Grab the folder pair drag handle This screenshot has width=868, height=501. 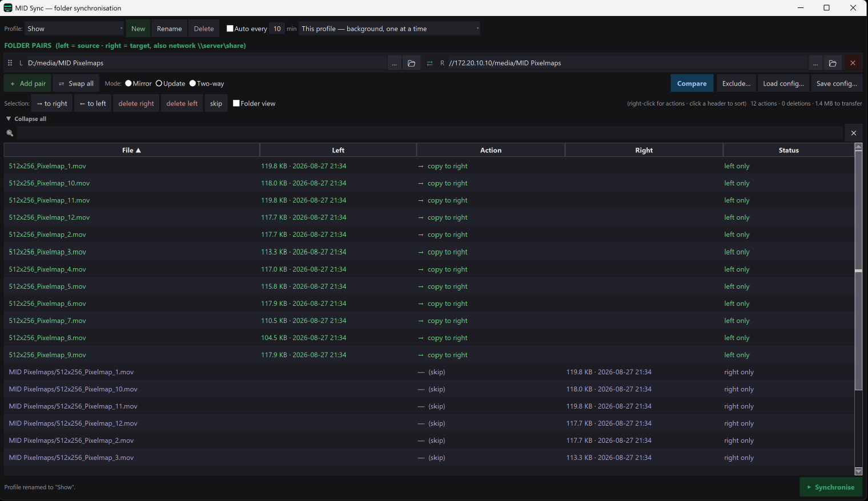[10, 63]
